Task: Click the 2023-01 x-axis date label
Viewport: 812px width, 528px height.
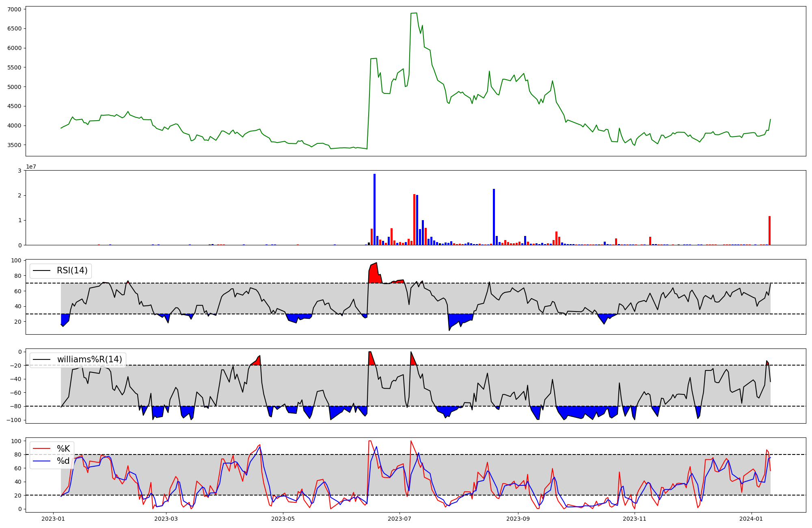Action: pyautogui.click(x=54, y=519)
